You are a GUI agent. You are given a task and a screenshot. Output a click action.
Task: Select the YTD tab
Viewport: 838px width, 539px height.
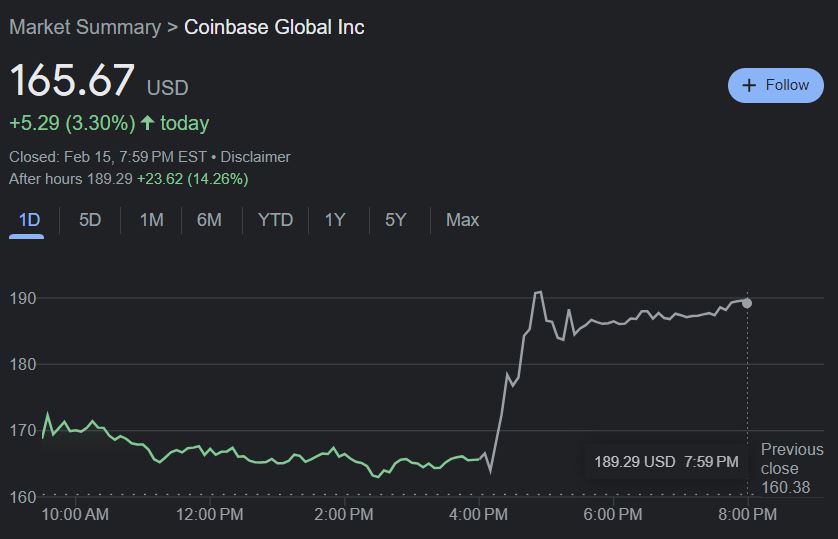275,220
